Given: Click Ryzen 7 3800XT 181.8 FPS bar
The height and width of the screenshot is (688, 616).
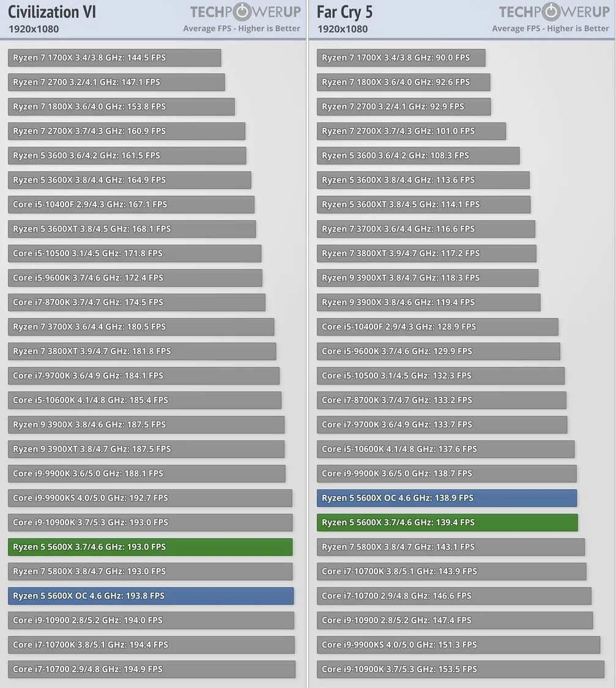Looking at the screenshot, I should tap(142, 351).
